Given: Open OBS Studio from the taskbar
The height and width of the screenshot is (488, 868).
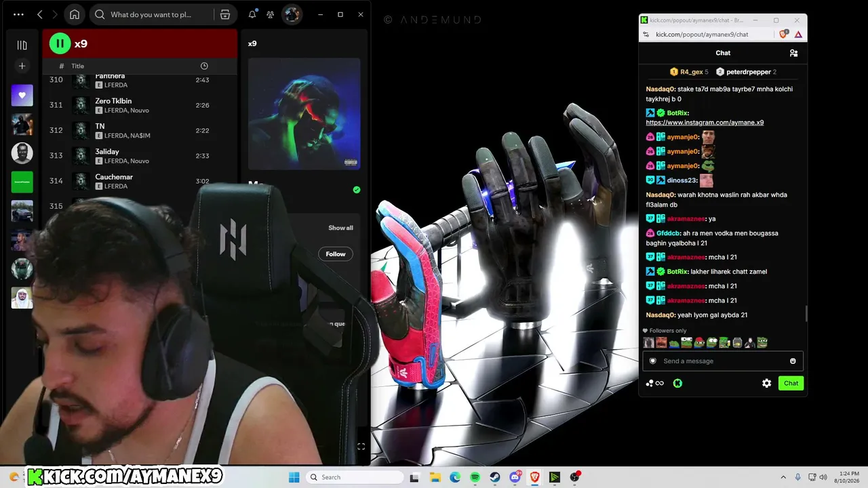Looking at the screenshot, I should tap(575, 477).
